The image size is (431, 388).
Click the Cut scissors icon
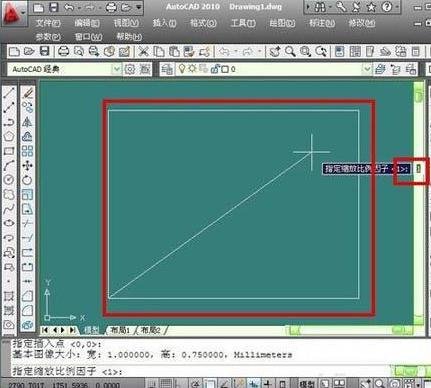(143, 51)
